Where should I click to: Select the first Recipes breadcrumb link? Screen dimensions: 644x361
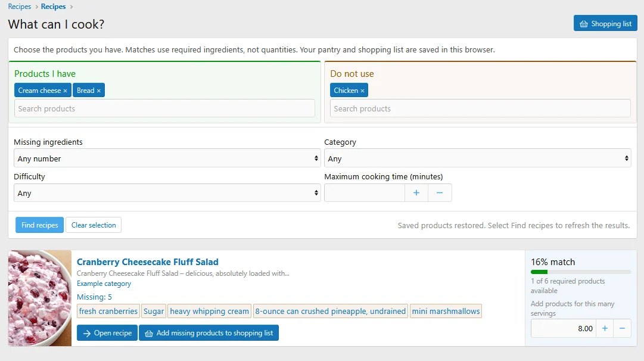click(x=20, y=7)
